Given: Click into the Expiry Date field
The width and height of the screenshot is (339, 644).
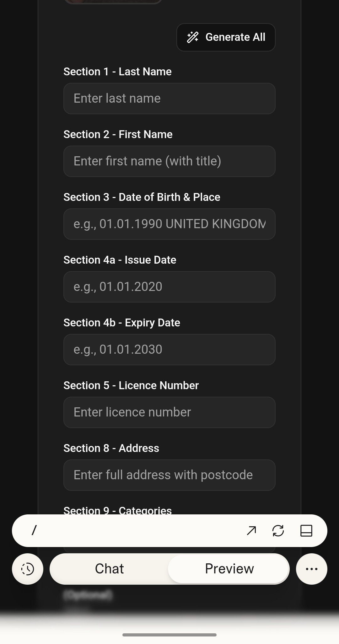Looking at the screenshot, I should coord(169,350).
